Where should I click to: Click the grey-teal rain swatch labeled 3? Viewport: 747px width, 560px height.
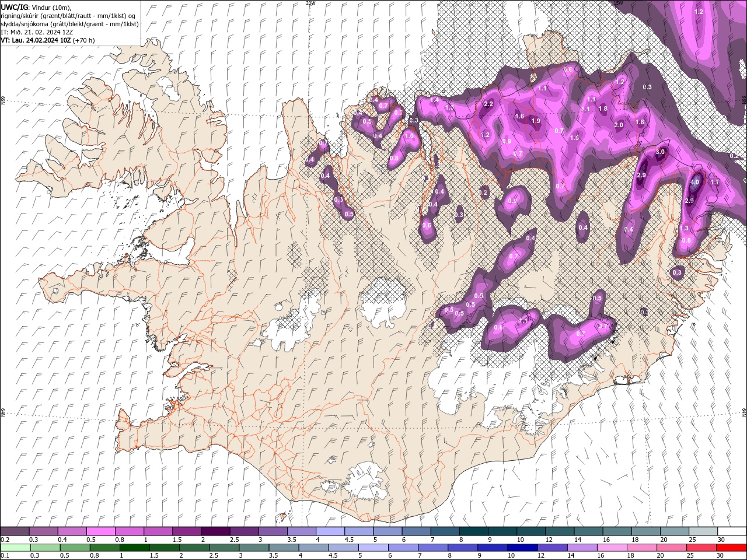coord(253,548)
